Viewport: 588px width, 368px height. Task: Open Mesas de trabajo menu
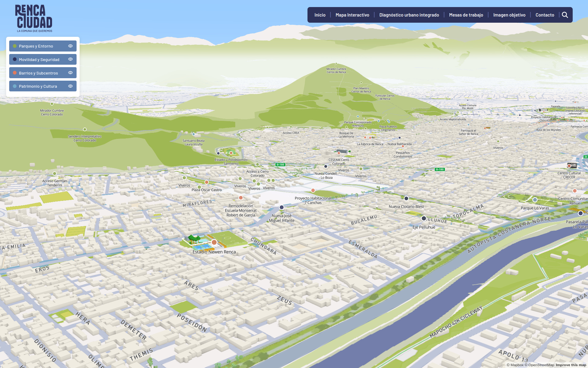click(x=466, y=15)
